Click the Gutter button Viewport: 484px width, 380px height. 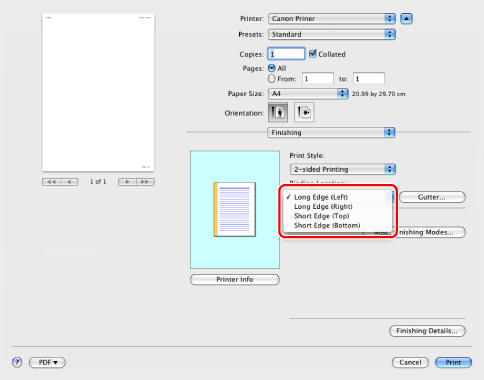[432, 197]
